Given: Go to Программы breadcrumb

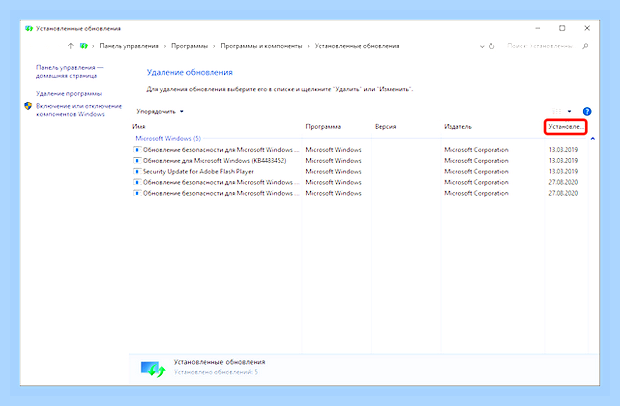Looking at the screenshot, I should coord(189,46).
